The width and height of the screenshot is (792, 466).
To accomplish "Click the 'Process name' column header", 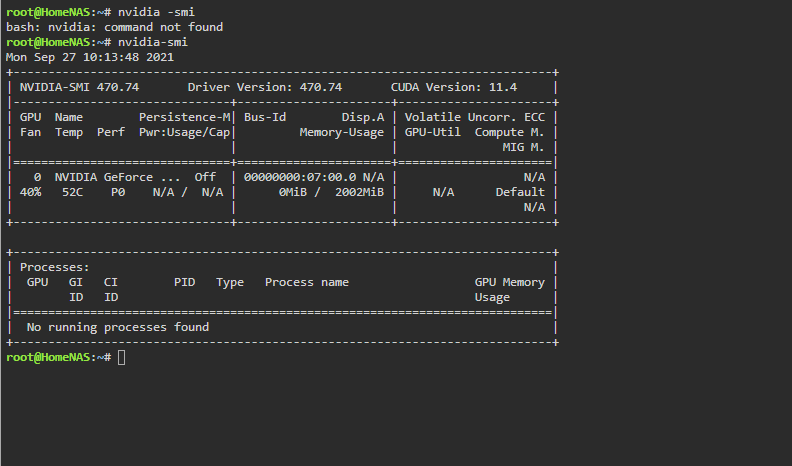I will coord(307,282).
